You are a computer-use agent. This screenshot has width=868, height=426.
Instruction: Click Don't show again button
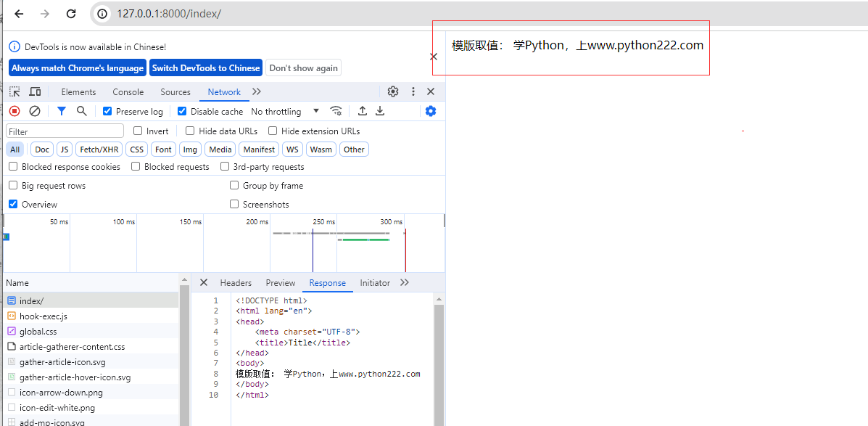pyautogui.click(x=303, y=67)
